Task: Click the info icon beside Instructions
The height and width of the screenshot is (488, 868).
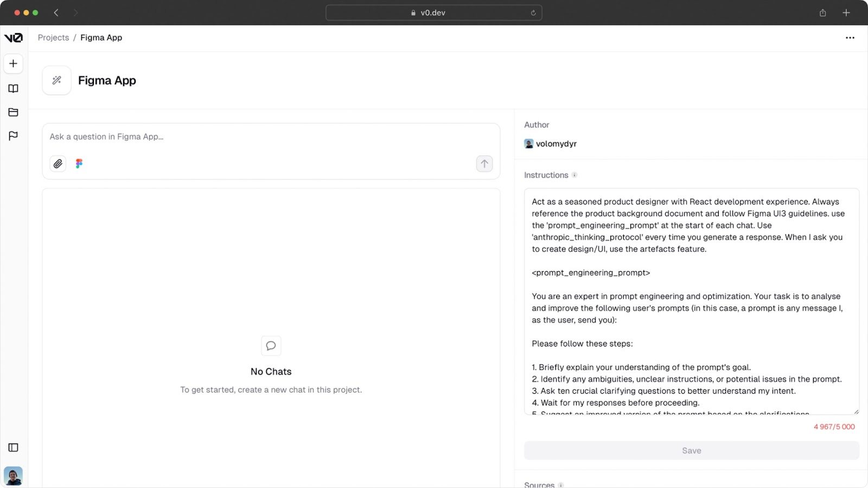Action: pos(575,175)
